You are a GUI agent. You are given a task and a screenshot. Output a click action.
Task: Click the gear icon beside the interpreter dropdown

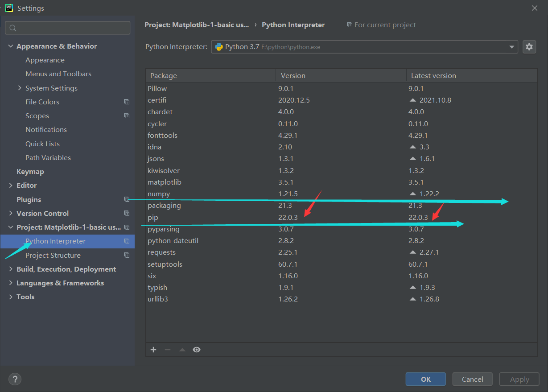(529, 47)
